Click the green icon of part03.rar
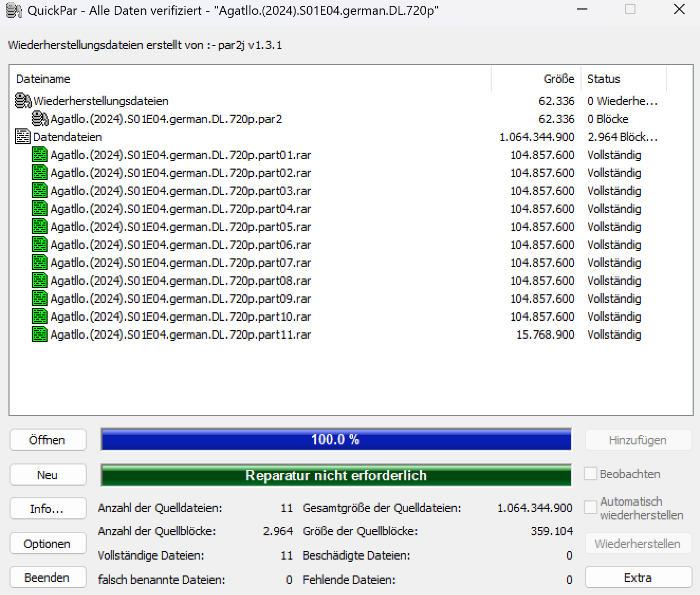This screenshot has width=700, height=595. [x=40, y=191]
